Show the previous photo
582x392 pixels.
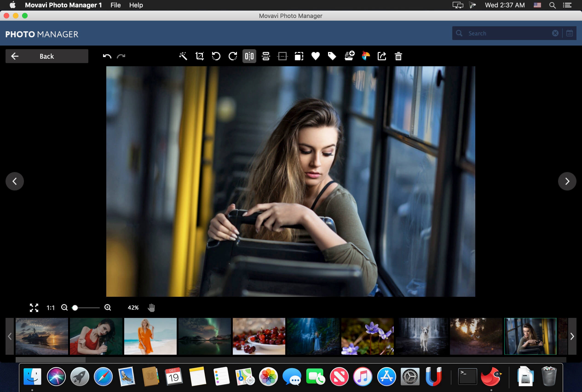[14, 181]
